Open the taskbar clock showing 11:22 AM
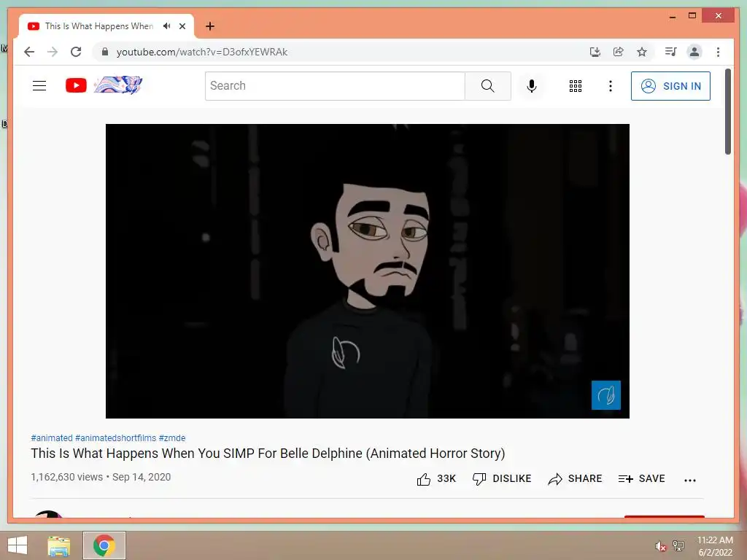This screenshot has height=560, width=747. click(x=715, y=546)
